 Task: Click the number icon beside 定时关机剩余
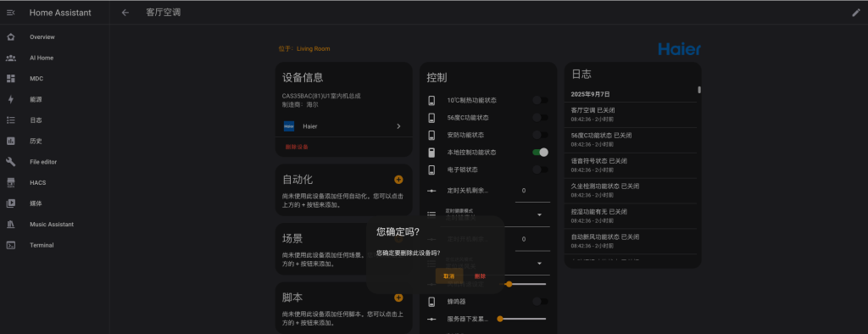point(431,191)
